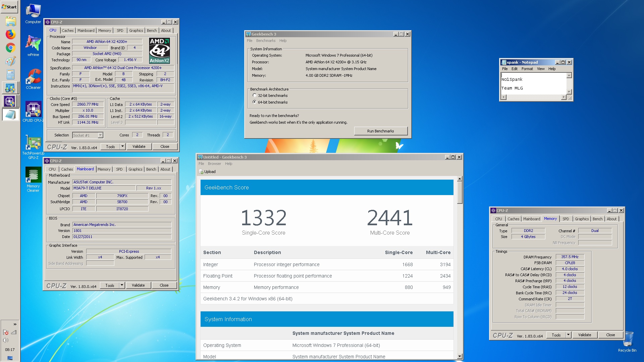Open the Recycle Bin
Viewport: 644px width, 362px height.
pyautogui.click(x=627, y=342)
